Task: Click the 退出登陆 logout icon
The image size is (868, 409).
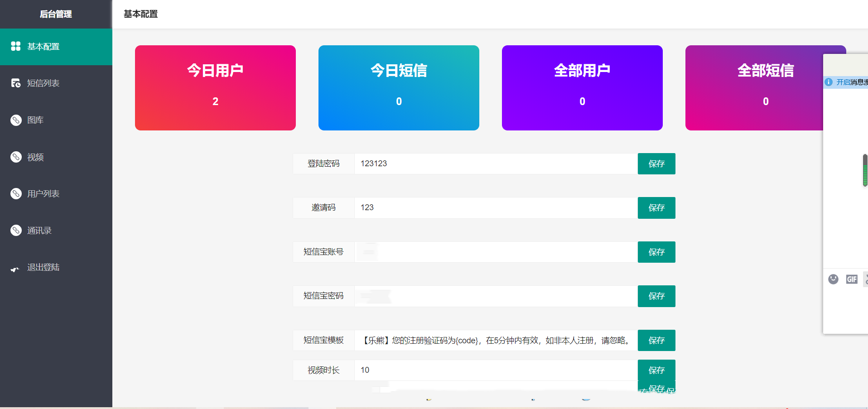Action: coord(15,268)
